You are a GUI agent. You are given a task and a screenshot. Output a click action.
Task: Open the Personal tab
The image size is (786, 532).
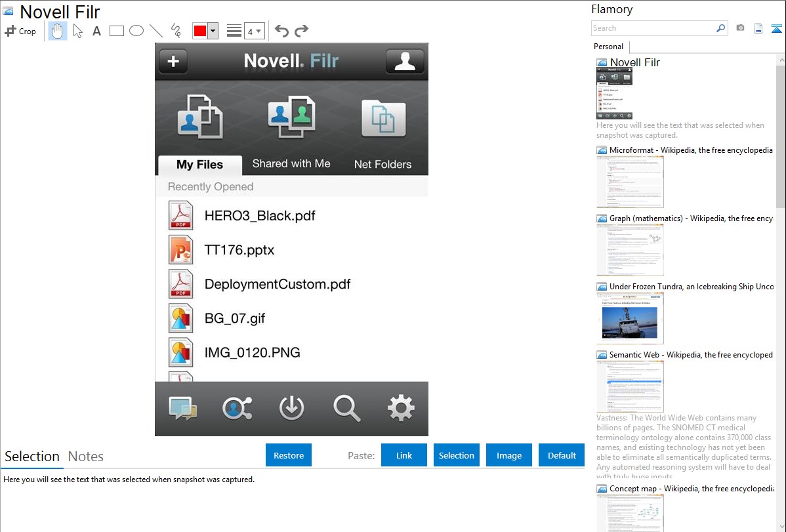point(609,47)
